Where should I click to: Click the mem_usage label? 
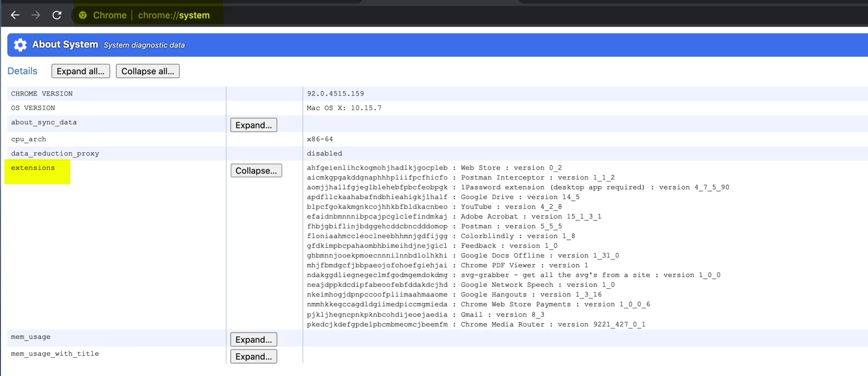coord(31,337)
